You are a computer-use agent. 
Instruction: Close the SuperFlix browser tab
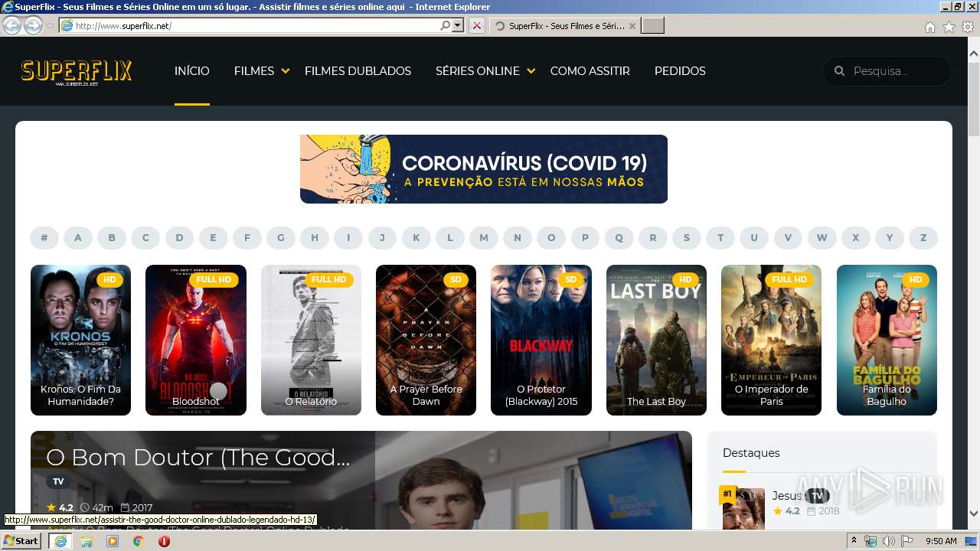(x=632, y=26)
